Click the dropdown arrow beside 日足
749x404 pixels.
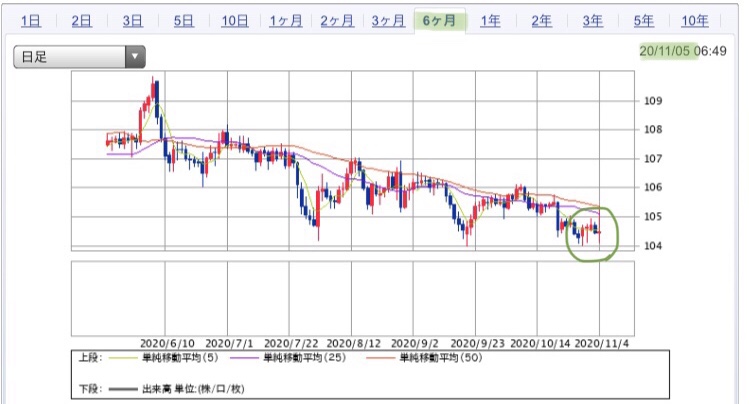tap(135, 57)
